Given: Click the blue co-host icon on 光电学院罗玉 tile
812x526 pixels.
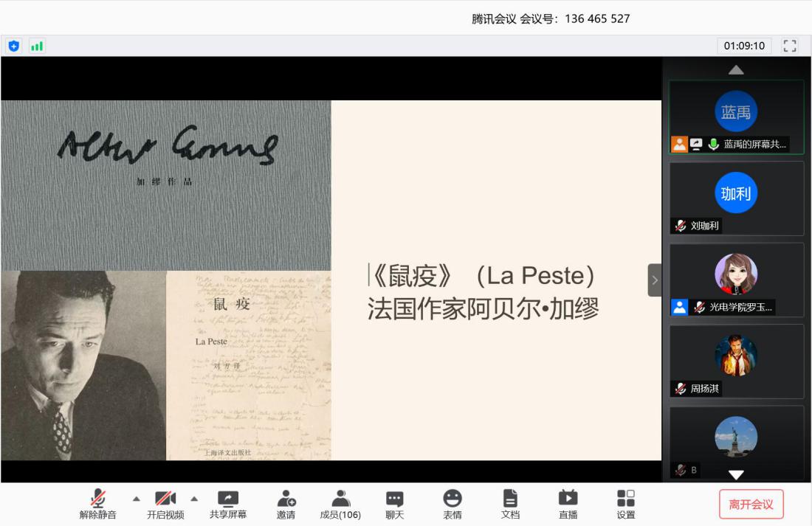Looking at the screenshot, I should tap(679, 307).
